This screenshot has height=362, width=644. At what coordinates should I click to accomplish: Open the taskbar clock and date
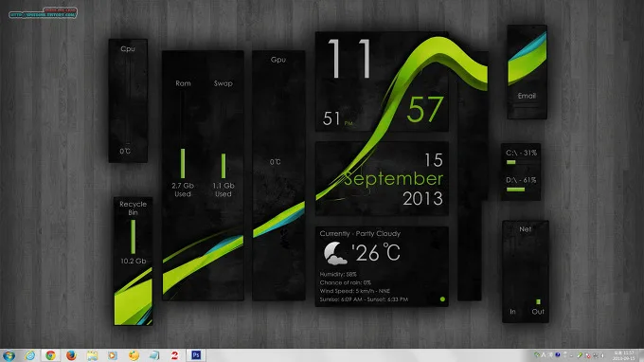(x=623, y=355)
